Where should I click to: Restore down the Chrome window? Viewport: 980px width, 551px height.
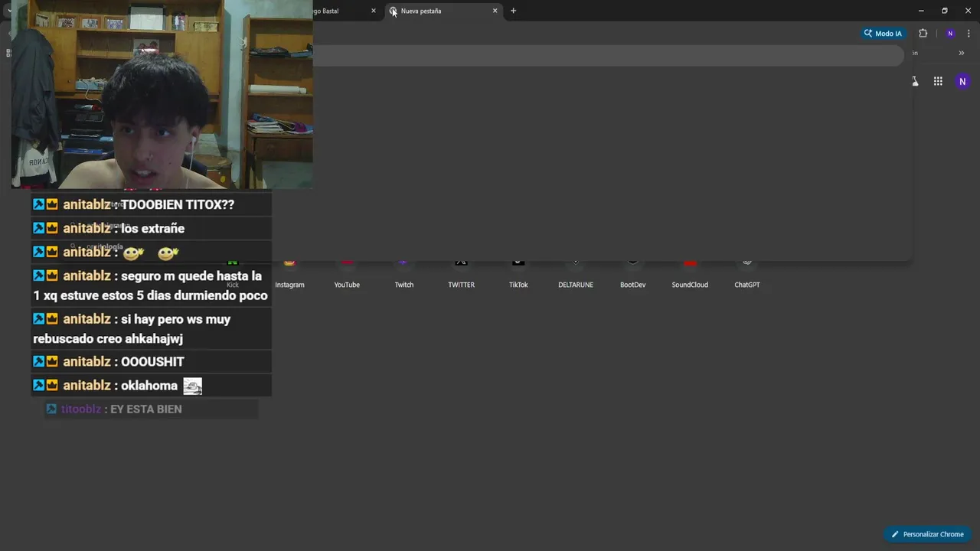pyautogui.click(x=945, y=11)
